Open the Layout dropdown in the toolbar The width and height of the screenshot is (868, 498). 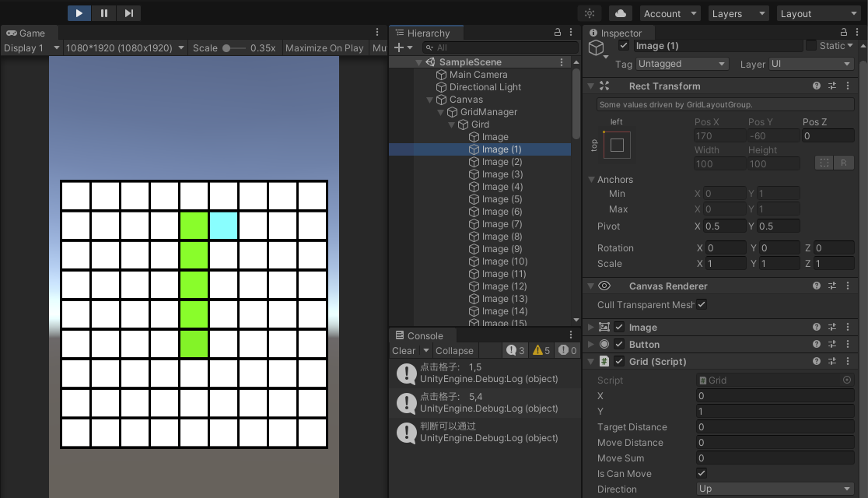[817, 13]
